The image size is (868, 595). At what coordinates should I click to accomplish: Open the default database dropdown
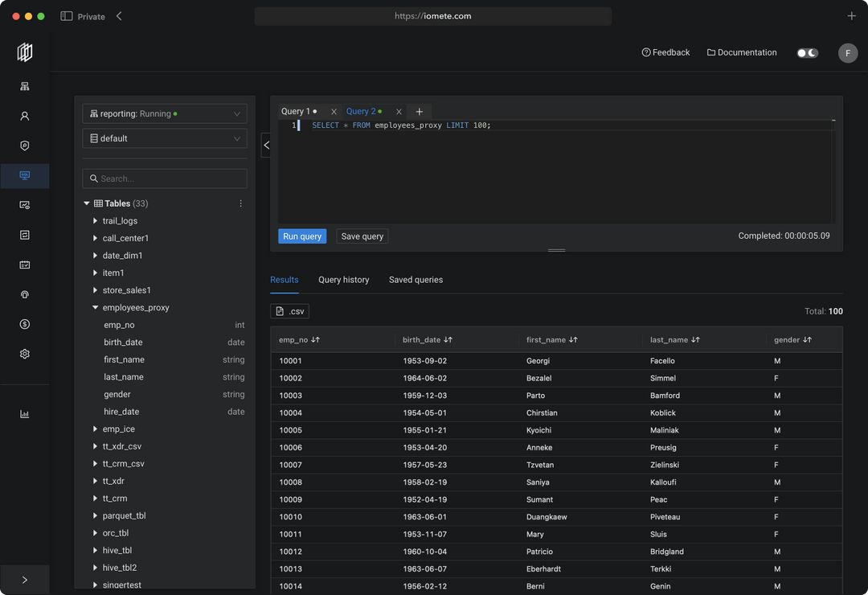pyautogui.click(x=164, y=138)
